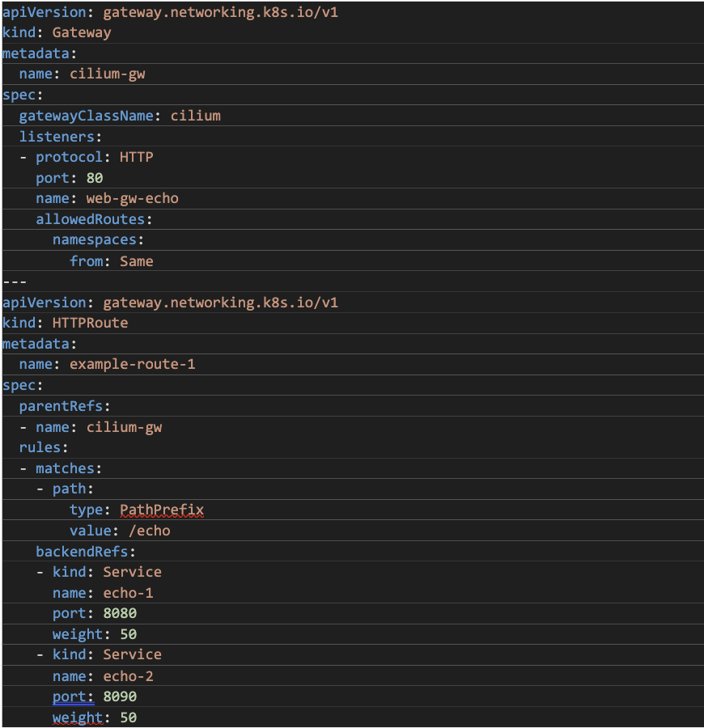This screenshot has width=704, height=728.
Task: Click the underlined PathPrefix value
Action: pos(161,510)
